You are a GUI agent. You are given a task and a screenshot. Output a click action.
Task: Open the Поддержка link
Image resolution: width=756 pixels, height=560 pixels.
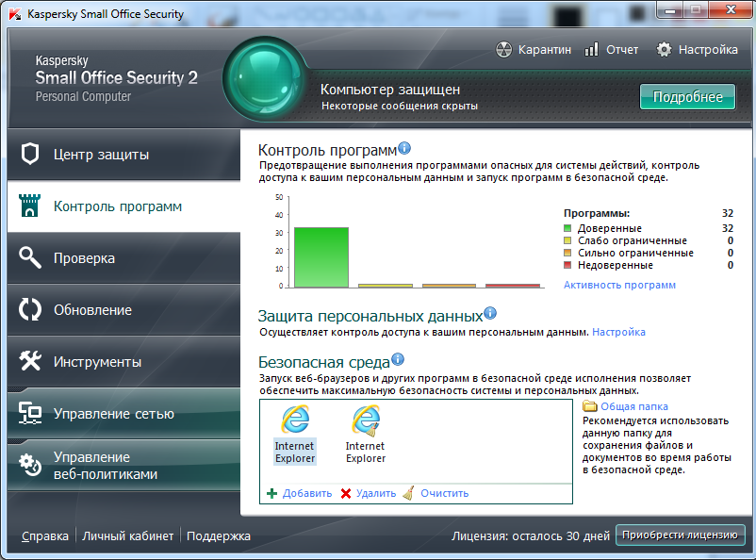tap(219, 535)
